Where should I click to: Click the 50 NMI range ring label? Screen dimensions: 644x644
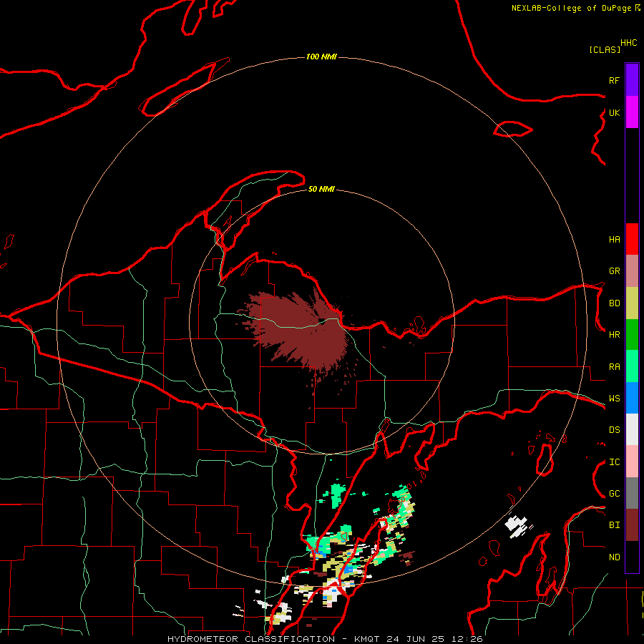pyautogui.click(x=321, y=189)
